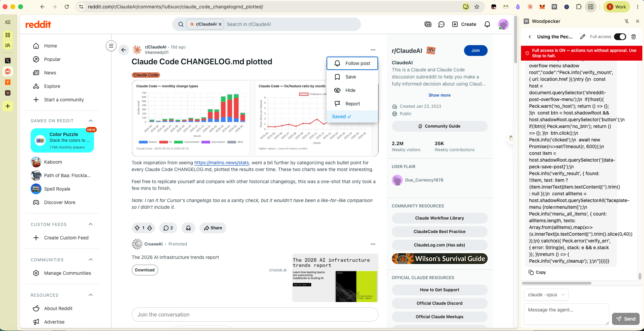Give an award to the post

tap(188, 228)
